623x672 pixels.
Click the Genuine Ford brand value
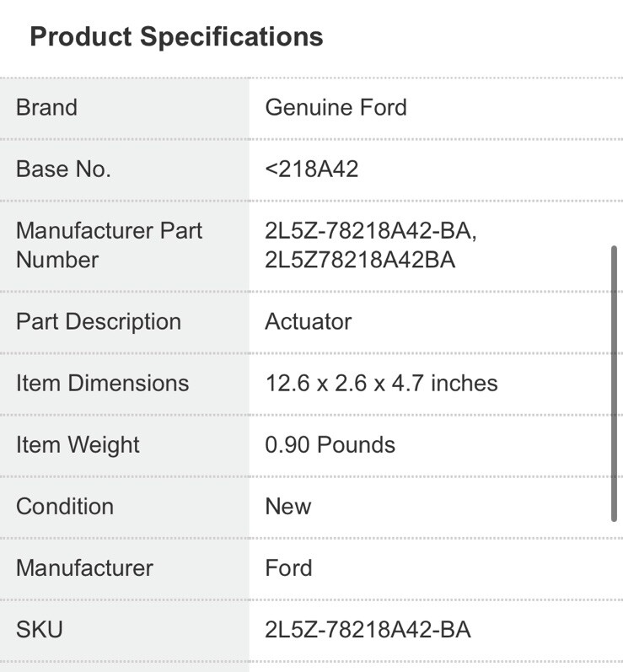coord(336,108)
